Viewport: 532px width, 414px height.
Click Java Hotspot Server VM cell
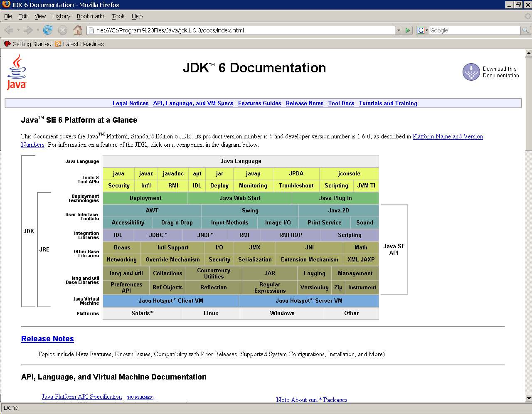click(309, 301)
